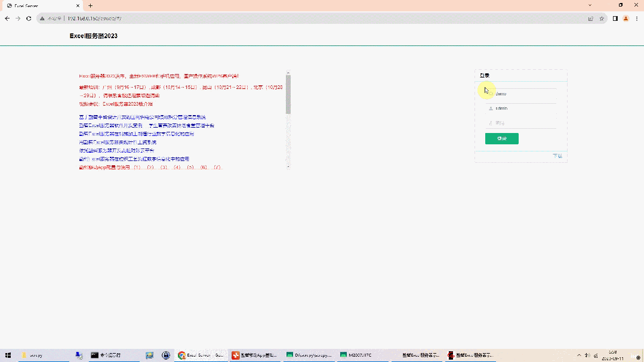Open the勤哲App link part (7)
This screenshot has width=644, height=362.
point(217,168)
